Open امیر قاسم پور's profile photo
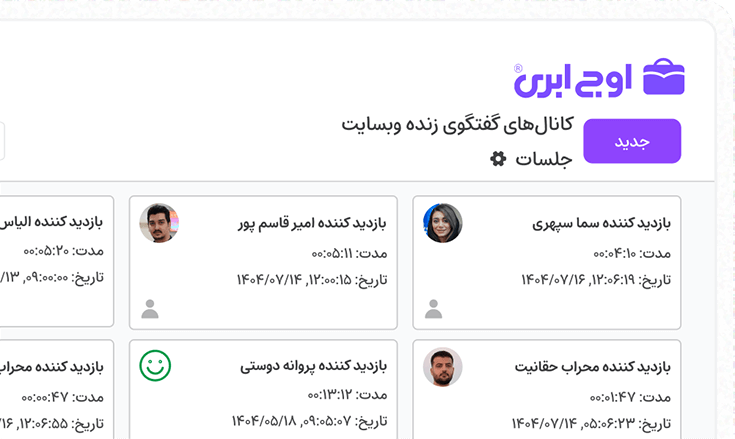 tap(159, 223)
